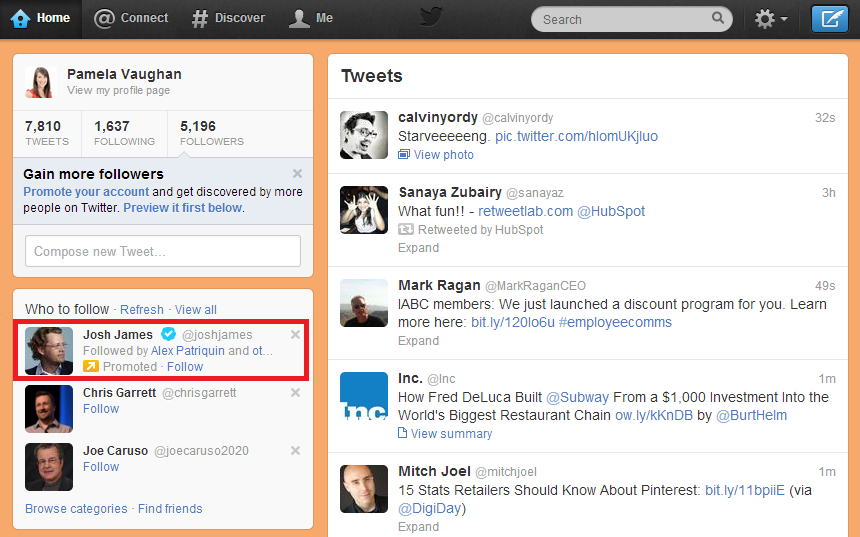The image size is (860, 537).
Task: Open Josh James's avatar
Action: pos(49,351)
